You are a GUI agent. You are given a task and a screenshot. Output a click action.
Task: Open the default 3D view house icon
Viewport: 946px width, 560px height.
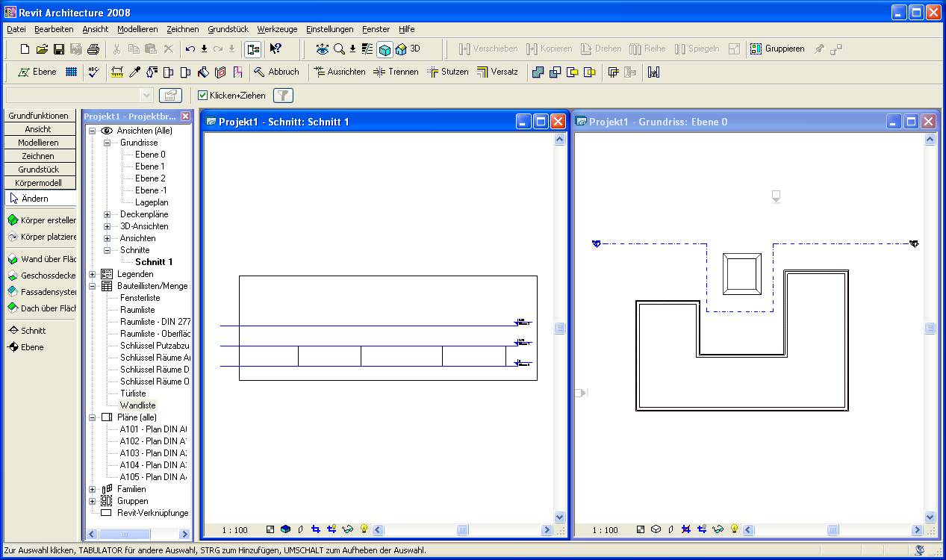tap(401, 49)
